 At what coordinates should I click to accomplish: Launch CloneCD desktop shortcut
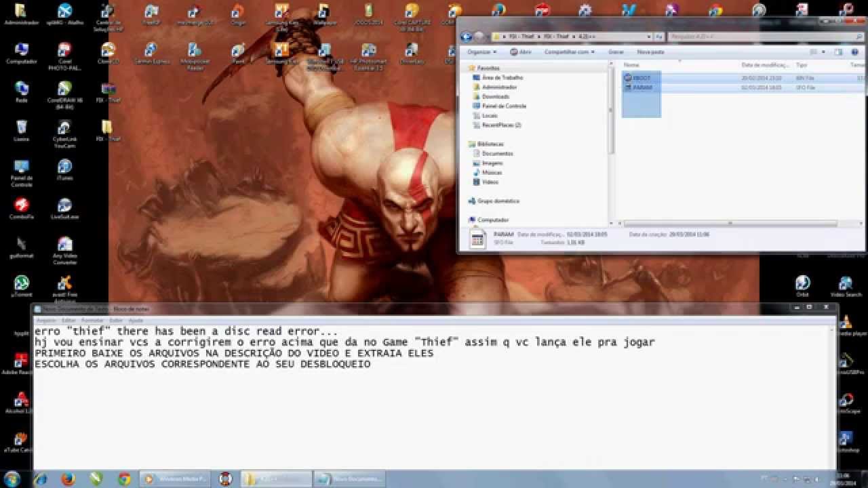pos(108,53)
